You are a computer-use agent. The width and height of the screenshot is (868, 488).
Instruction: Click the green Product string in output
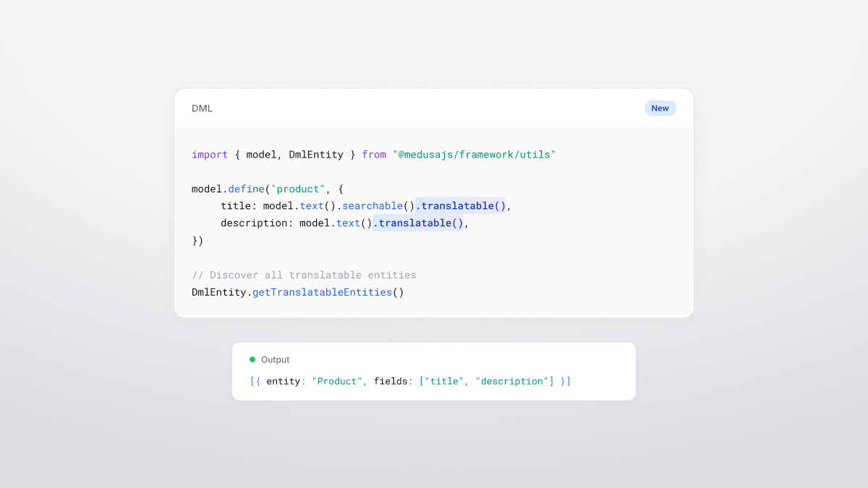coord(338,381)
